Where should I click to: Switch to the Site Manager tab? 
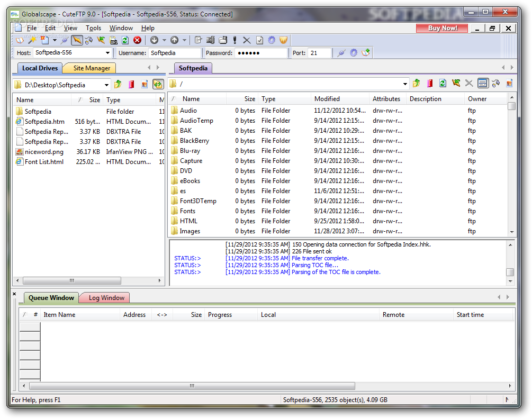[x=92, y=68]
